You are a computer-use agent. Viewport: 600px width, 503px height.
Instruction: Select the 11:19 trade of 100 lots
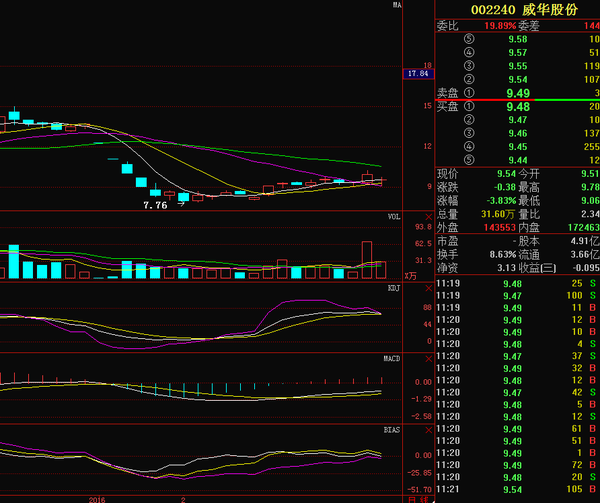tap(516, 296)
